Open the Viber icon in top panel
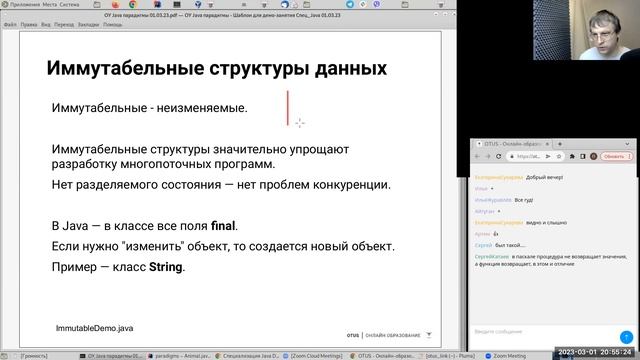640x360 pixels. pos(377,4)
